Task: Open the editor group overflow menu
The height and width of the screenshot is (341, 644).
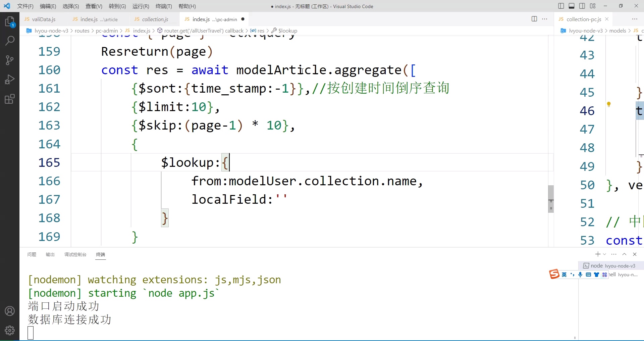Action: click(545, 19)
